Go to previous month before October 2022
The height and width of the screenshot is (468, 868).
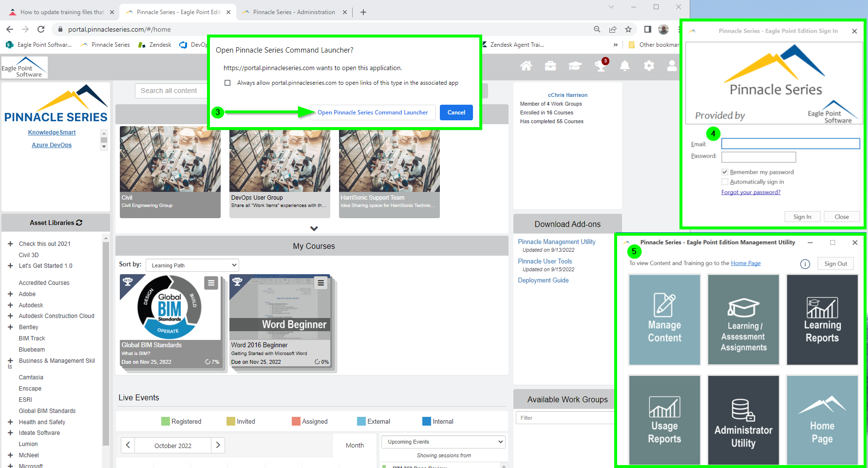click(x=128, y=445)
